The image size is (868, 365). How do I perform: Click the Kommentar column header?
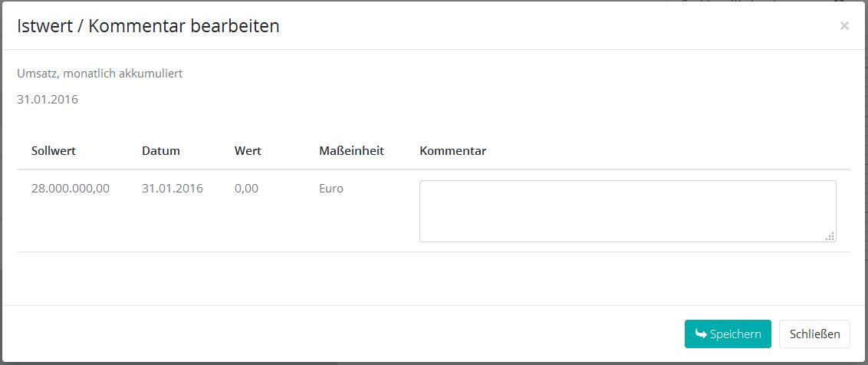[x=452, y=151]
